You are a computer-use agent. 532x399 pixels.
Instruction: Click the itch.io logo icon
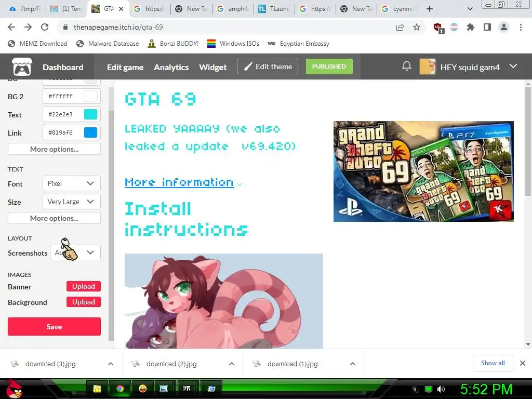(x=22, y=66)
